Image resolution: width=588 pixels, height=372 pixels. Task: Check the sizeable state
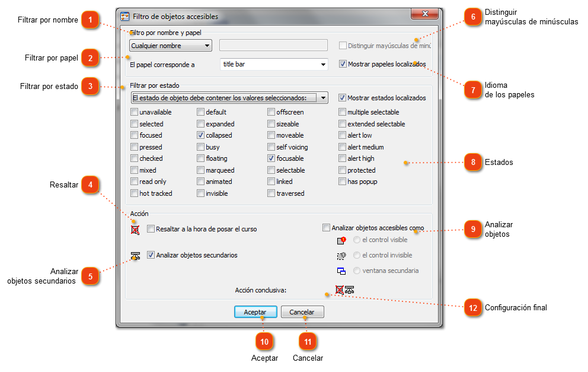coord(271,123)
